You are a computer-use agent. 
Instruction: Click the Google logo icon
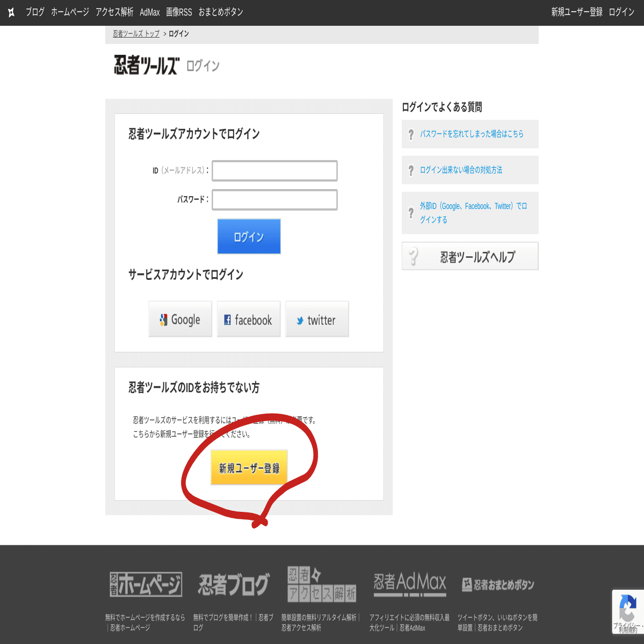click(163, 320)
